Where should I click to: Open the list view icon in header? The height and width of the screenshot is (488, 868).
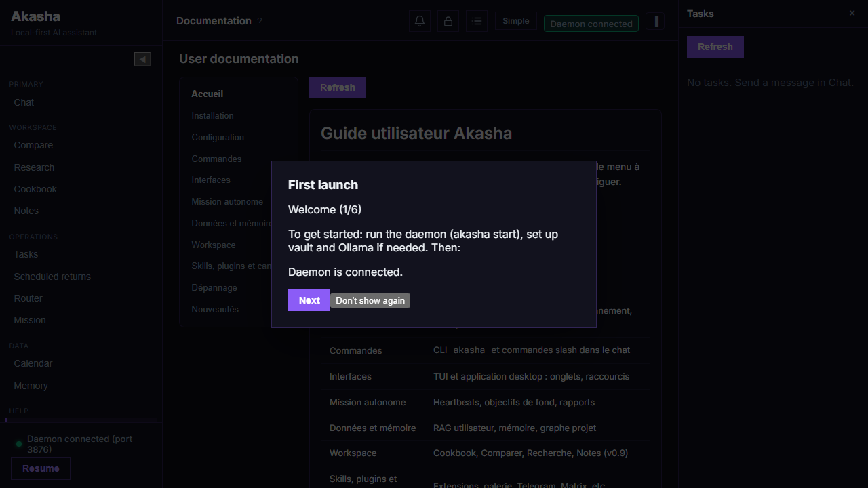point(477,21)
